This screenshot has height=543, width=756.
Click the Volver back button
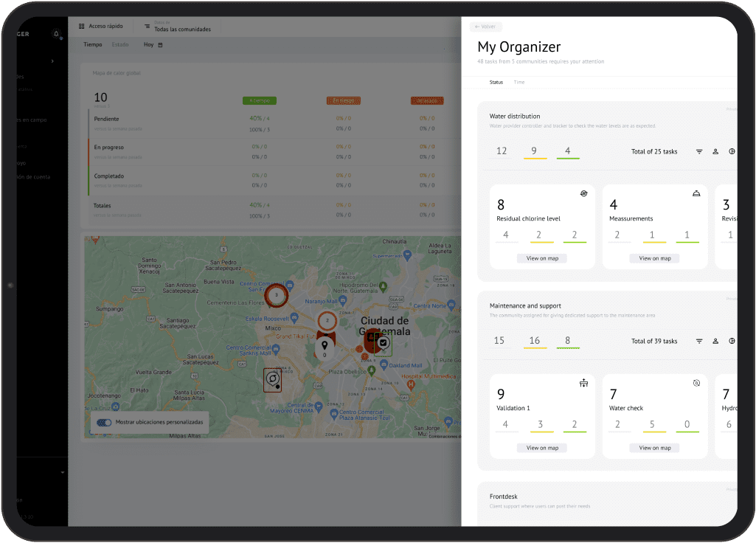pyautogui.click(x=486, y=27)
